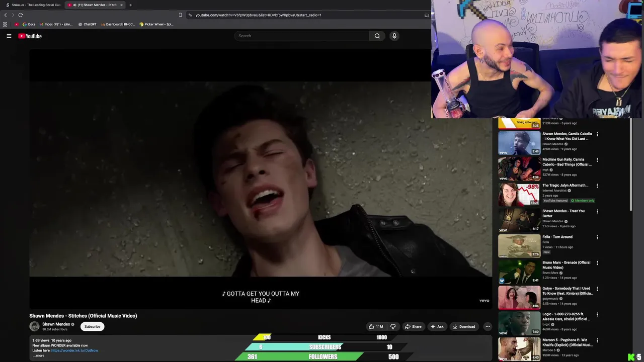Screen dimensions: 644x362
Task: Open the Dashboard | BHCC bookmark
Action: (x=118, y=24)
